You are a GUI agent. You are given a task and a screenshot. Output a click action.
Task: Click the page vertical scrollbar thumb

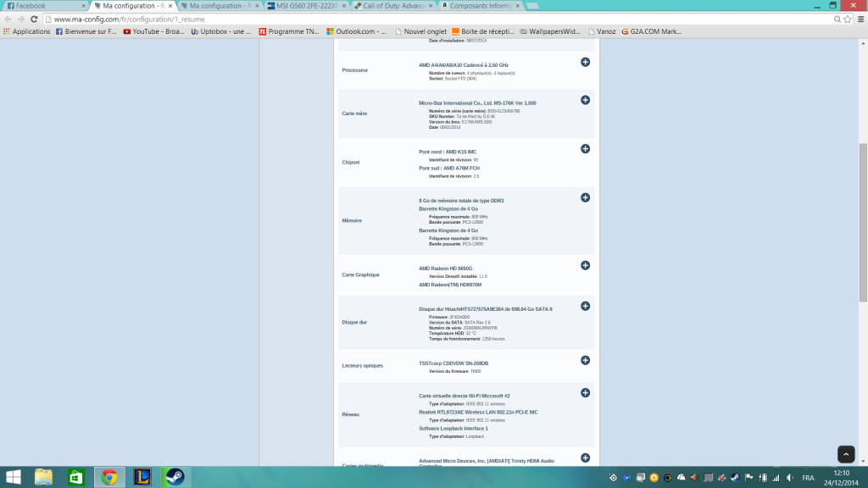click(863, 223)
